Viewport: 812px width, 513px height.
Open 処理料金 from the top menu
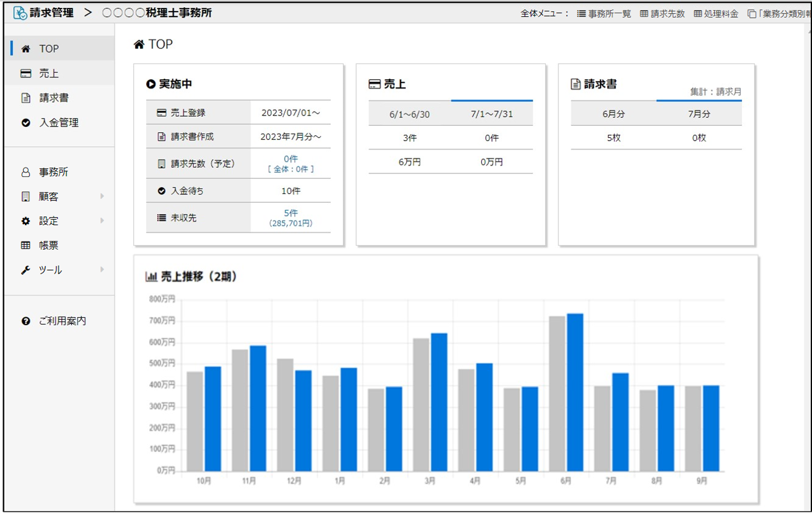pos(716,14)
